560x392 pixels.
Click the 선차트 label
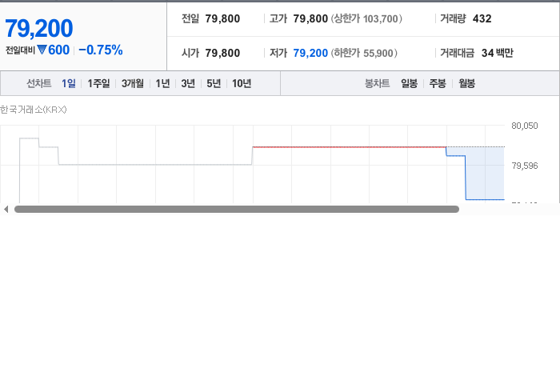[x=39, y=83]
